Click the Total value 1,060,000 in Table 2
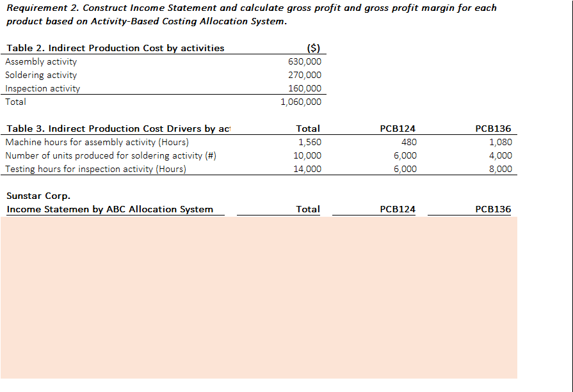The height and width of the screenshot is (392, 573). [301, 102]
